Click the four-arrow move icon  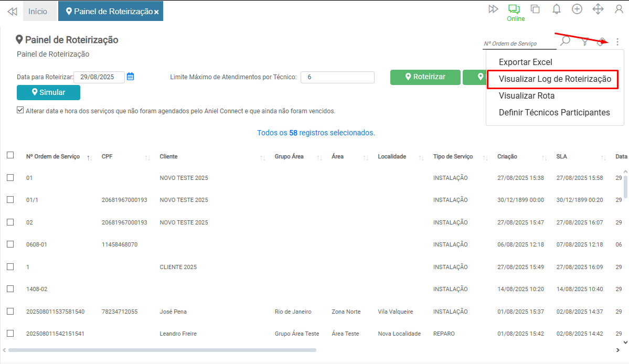[598, 9]
